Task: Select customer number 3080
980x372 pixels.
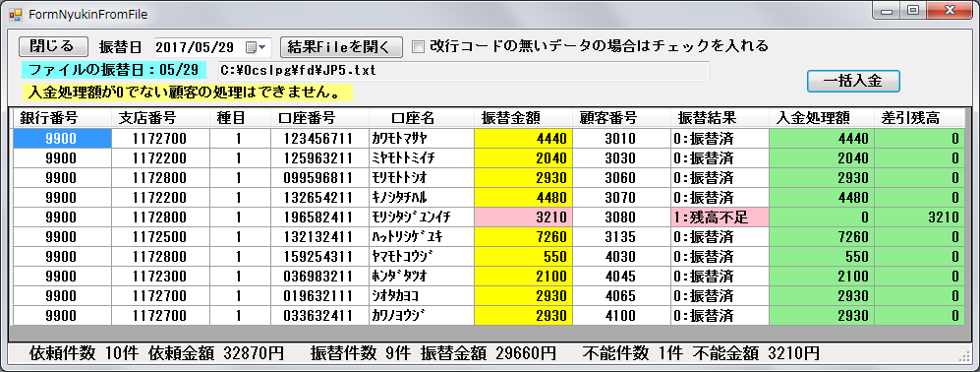Action: click(x=621, y=217)
